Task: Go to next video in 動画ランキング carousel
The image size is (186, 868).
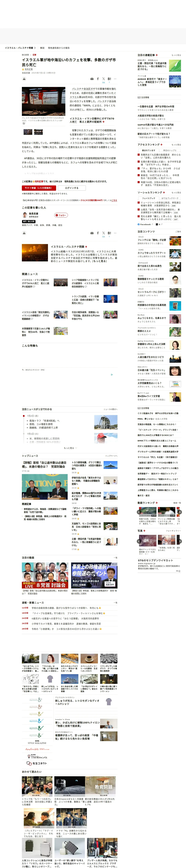Action: [180, 512]
